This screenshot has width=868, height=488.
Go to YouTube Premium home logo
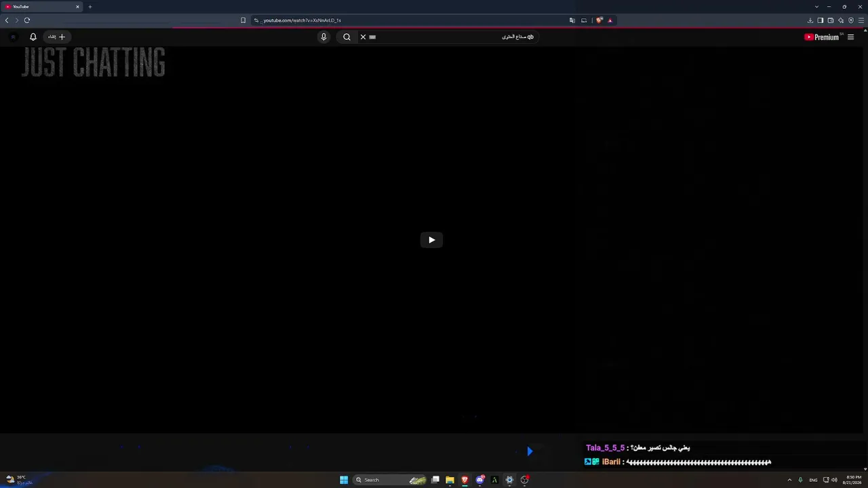click(x=822, y=37)
